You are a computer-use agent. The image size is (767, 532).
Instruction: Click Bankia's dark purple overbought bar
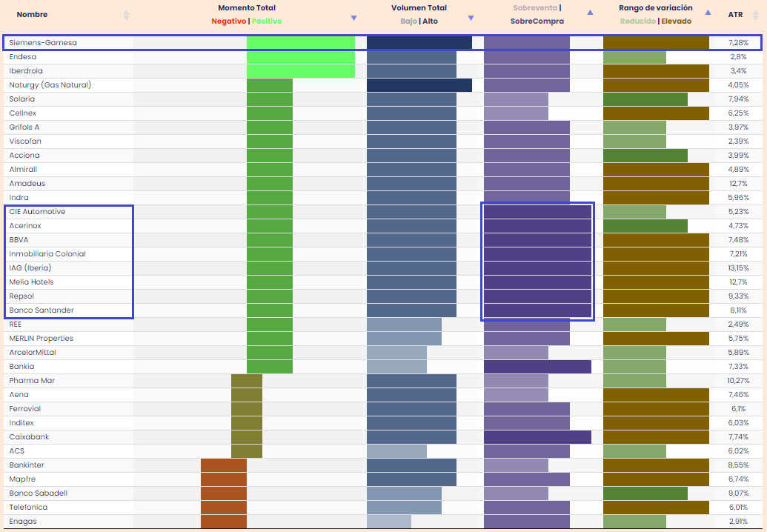(x=537, y=367)
